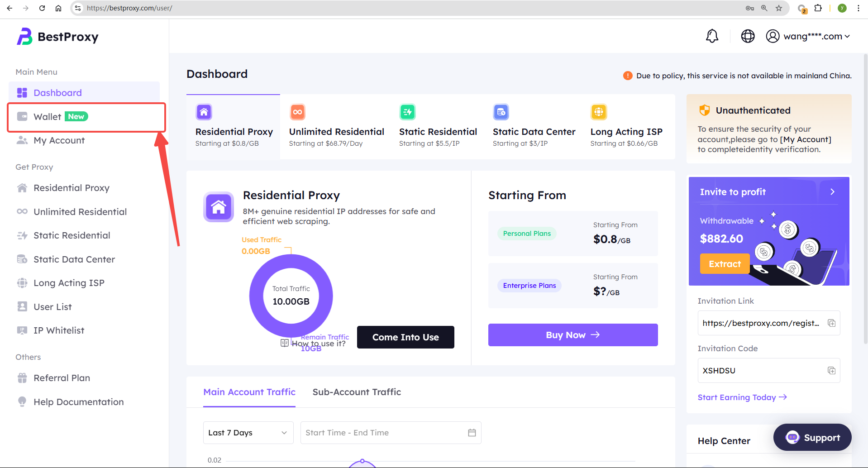Click the large Residential Proxy house icon
This screenshot has height=468, width=868.
click(x=219, y=207)
